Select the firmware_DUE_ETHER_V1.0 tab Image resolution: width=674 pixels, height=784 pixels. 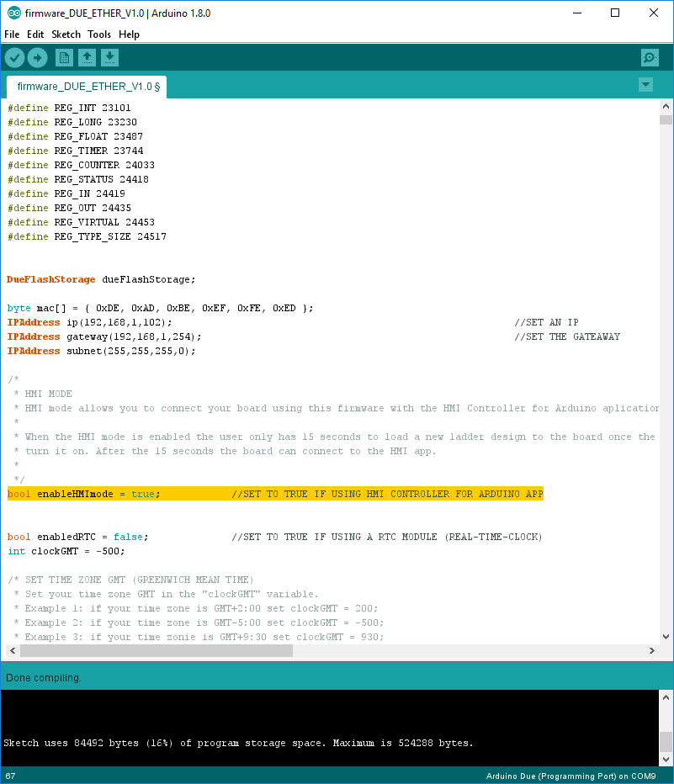[x=87, y=87]
